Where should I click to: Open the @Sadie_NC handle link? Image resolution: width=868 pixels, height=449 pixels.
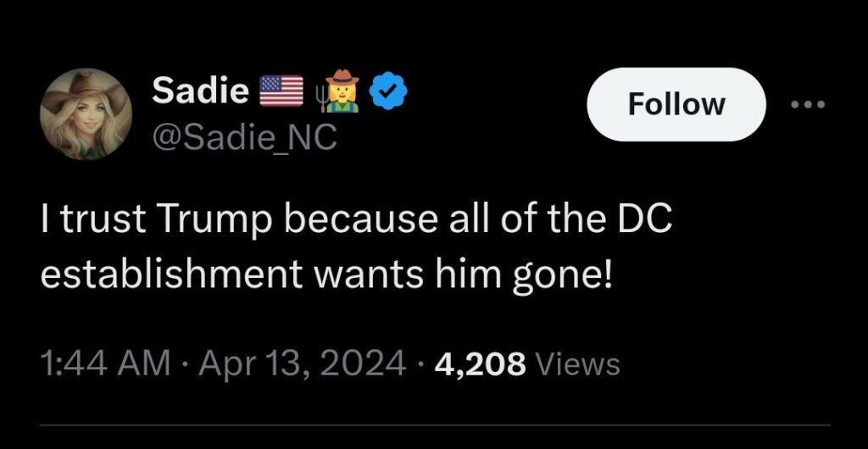[243, 137]
